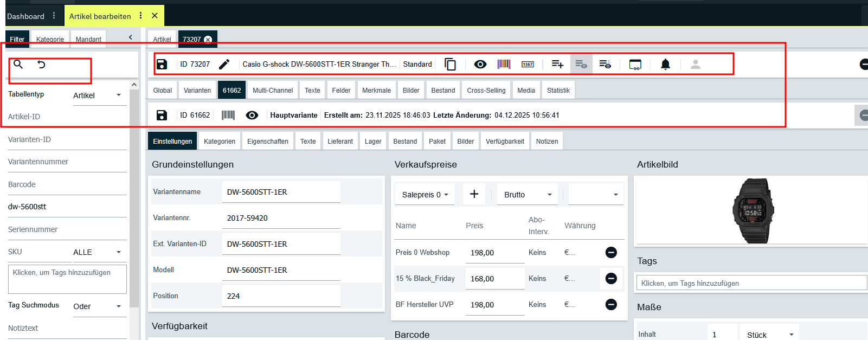Image resolution: width=868 pixels, height=340 pixels.
Task: Open the Verfügbarkeit tab
Action: coord(505,142)
